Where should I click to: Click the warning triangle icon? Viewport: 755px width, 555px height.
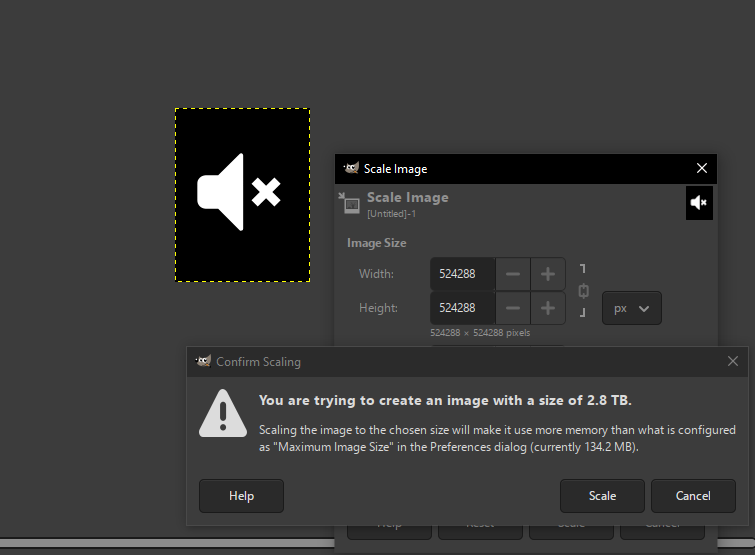223,414
